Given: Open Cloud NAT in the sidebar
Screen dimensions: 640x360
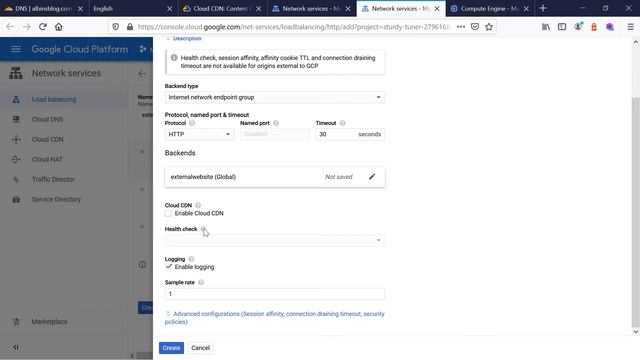Looking at the screenshot, I should tap(47, 160).
